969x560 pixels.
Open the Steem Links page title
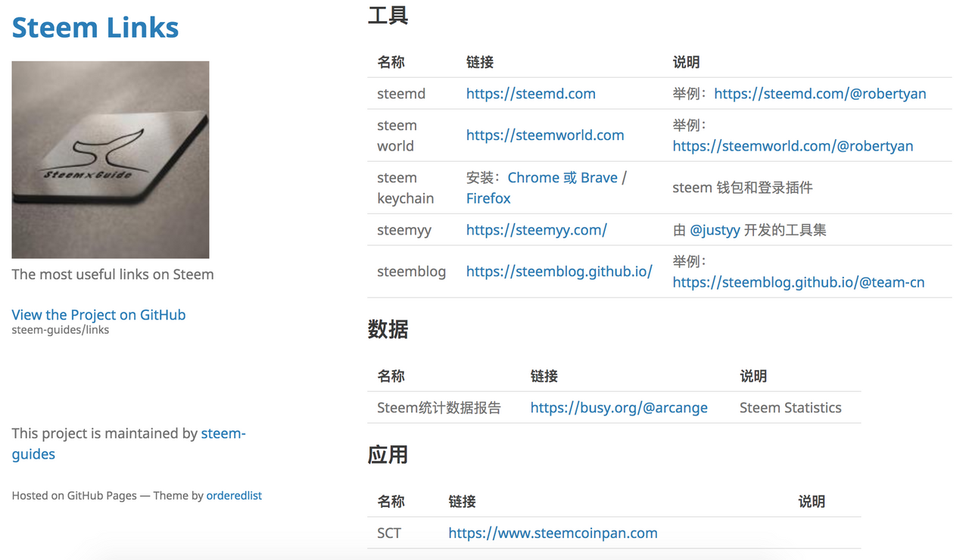(x=95, y=28)
